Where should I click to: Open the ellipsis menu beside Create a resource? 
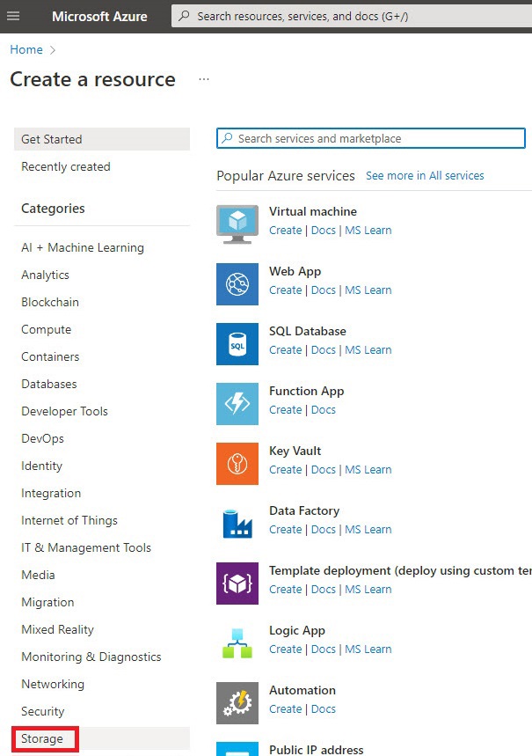pos(204,79)
